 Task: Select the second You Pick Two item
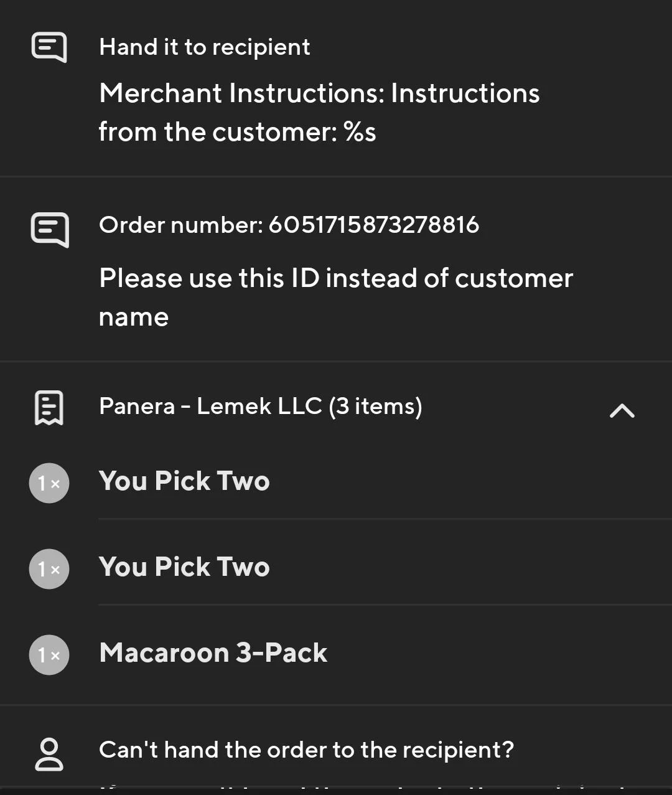(184, 567)
